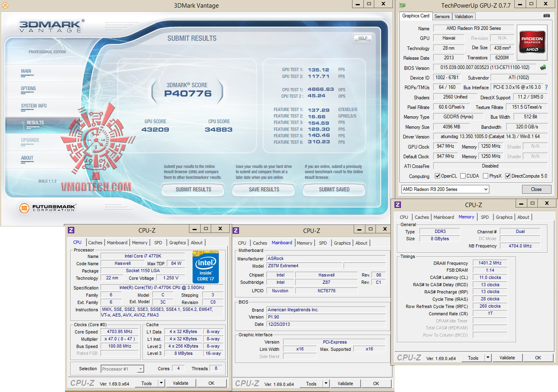The image size is (558, 392).
Task: Click the CPU-Z icon in the Mainboard window title
Action: (236, 231)
